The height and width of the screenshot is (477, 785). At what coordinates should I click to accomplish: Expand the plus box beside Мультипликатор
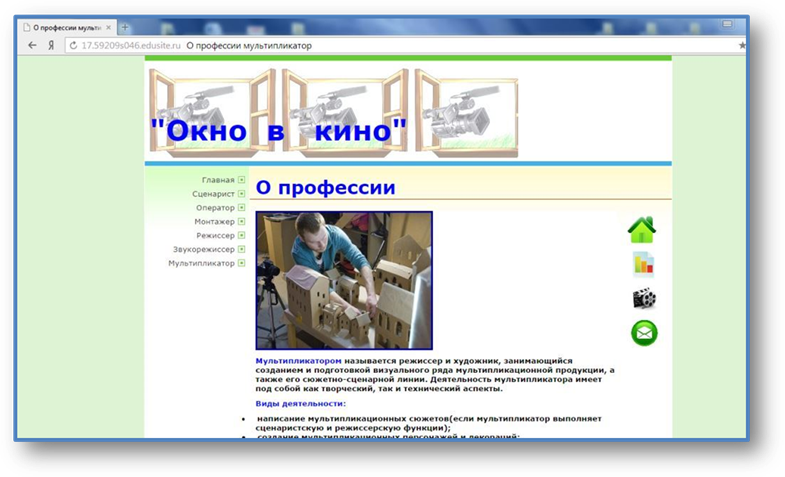click(x=241, y=263)
